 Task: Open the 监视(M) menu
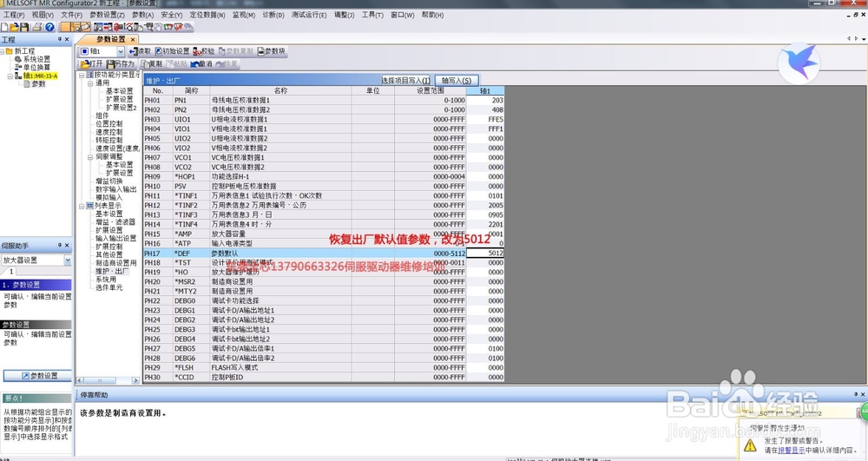coord(244,15)
